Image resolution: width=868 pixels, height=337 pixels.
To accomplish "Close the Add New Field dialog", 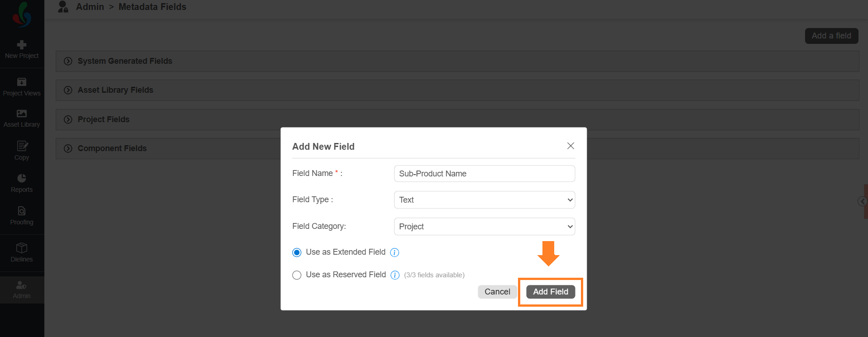I will [571, 146].
